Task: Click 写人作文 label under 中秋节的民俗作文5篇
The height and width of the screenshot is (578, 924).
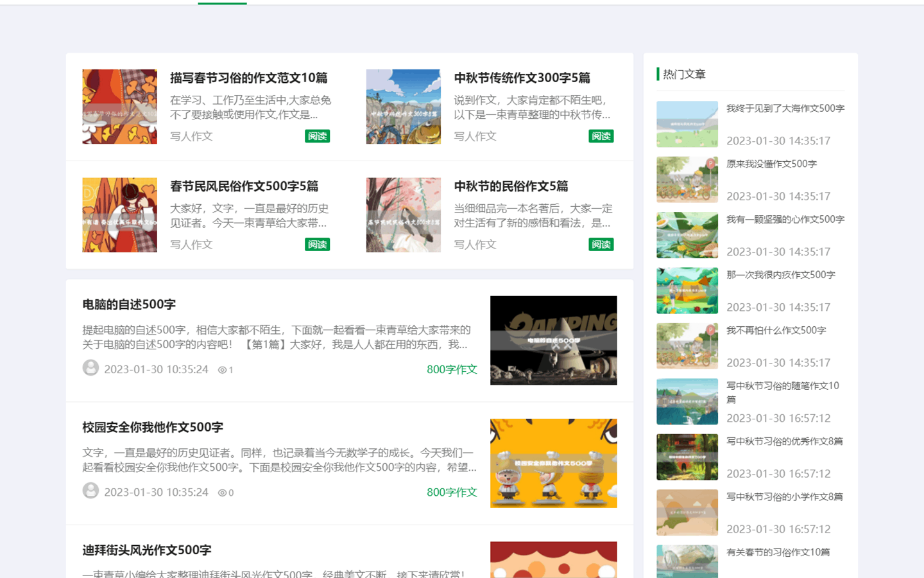Action: 475,245
